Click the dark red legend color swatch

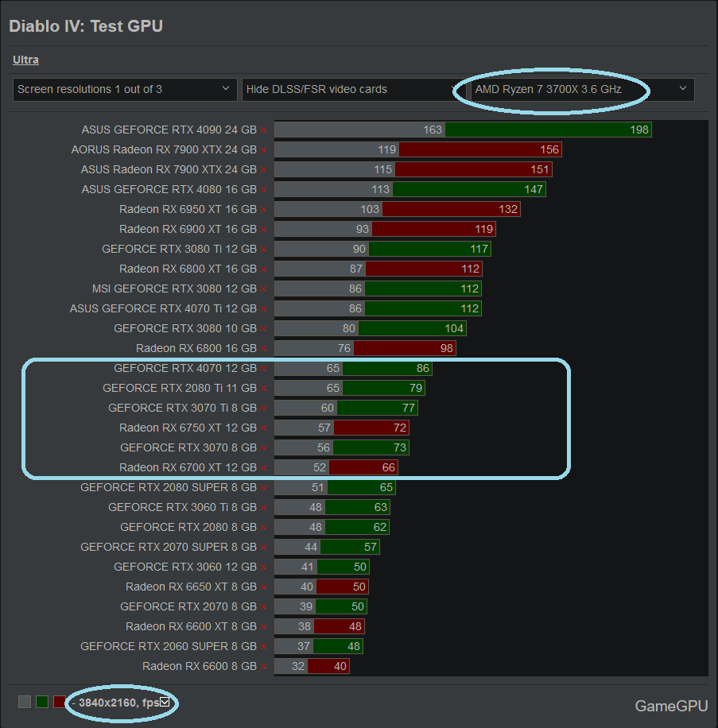pos(60,702)
